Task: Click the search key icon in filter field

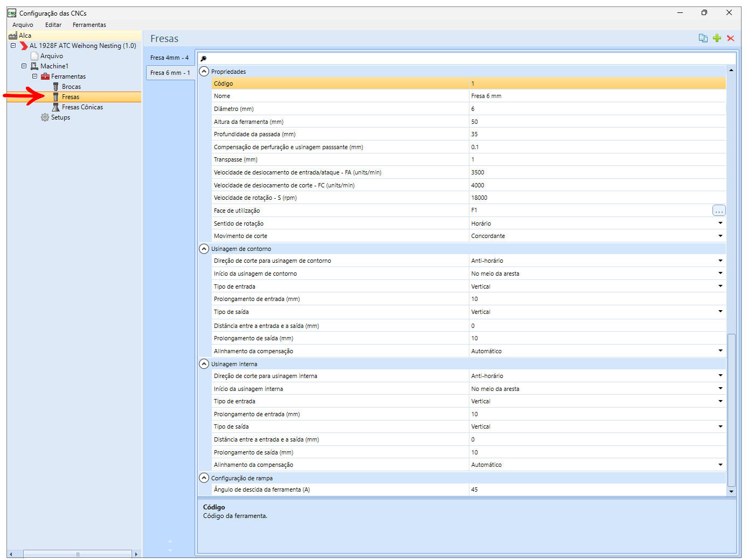Action: 204,59
